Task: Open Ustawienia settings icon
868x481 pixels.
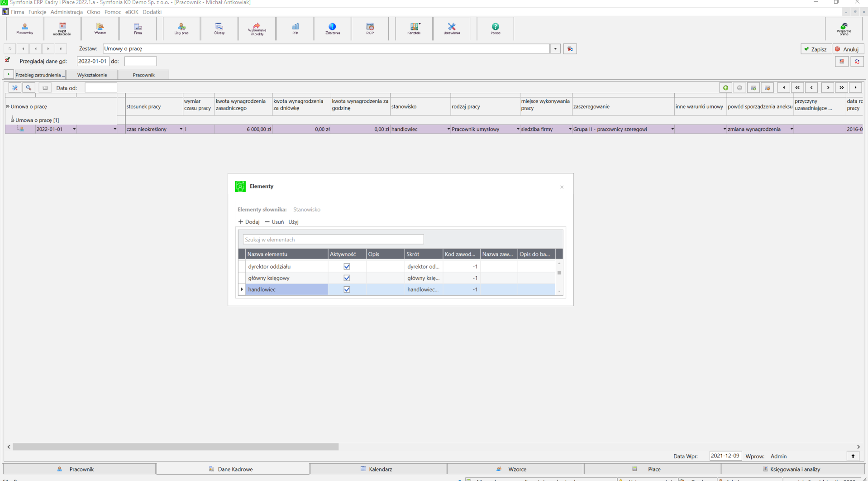Action: pos(452,29)
